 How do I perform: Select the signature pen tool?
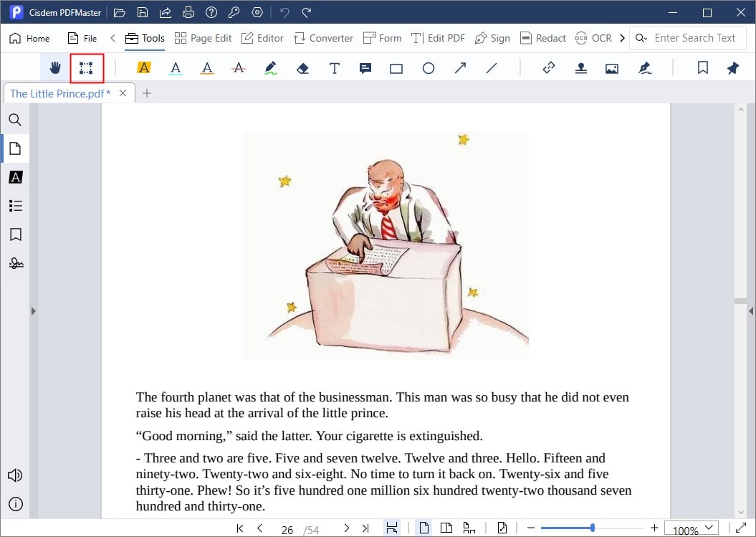645,68
